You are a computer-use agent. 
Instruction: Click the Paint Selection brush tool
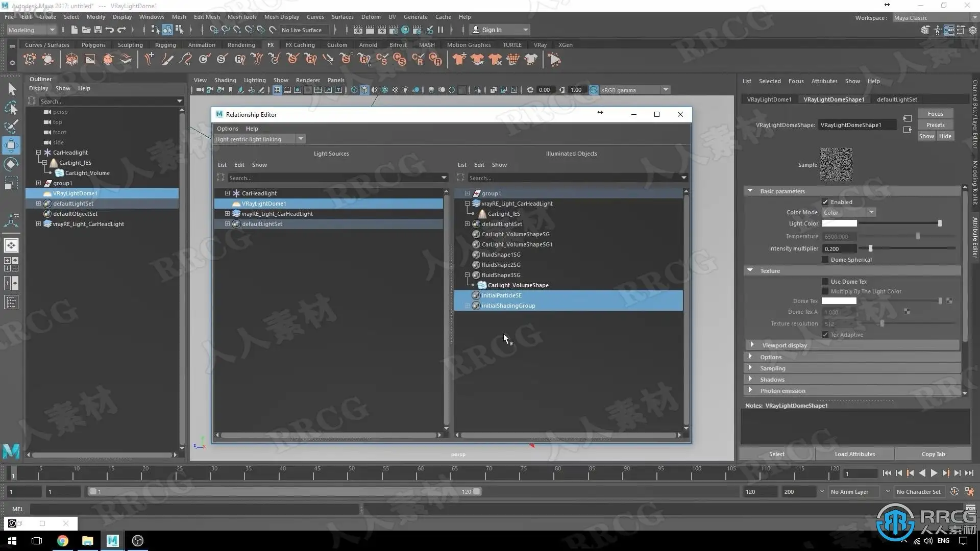click(x=11, y=127)
